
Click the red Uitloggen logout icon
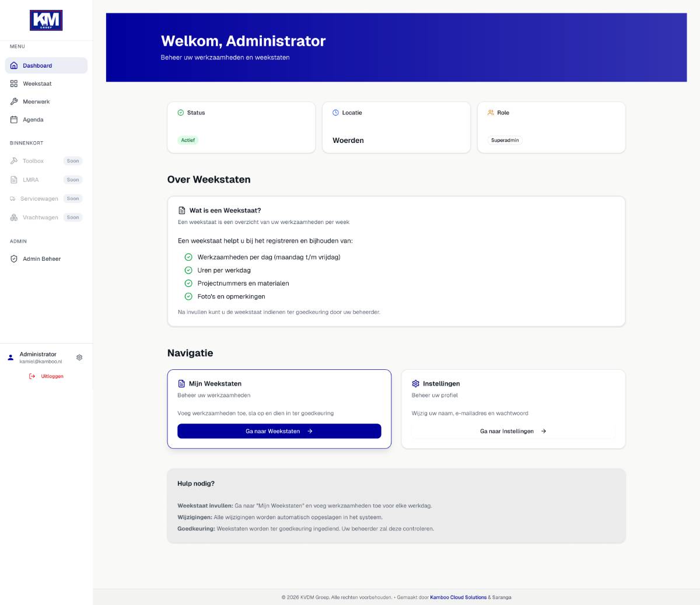pyautogui.click(x=32, y=376)
